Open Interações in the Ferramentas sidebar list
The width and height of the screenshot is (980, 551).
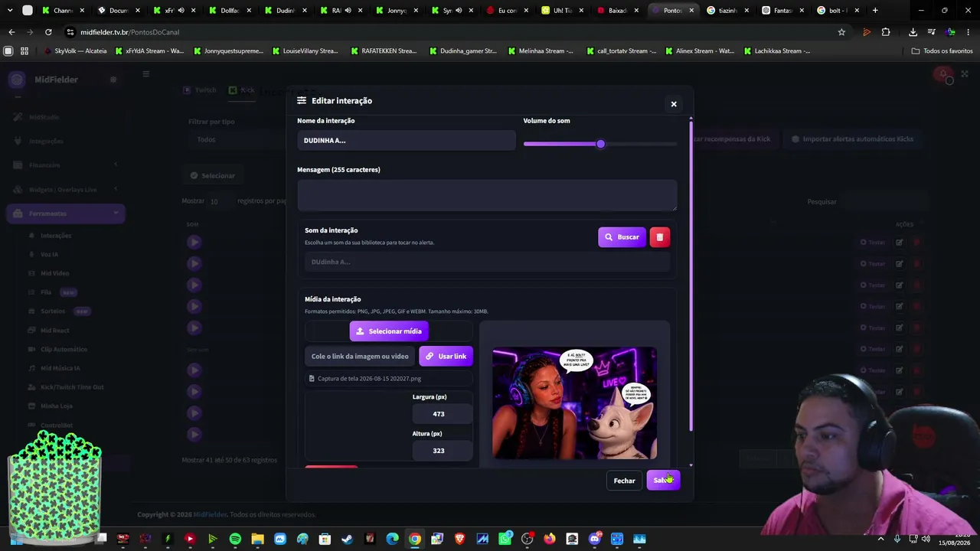tap(56, 236)
